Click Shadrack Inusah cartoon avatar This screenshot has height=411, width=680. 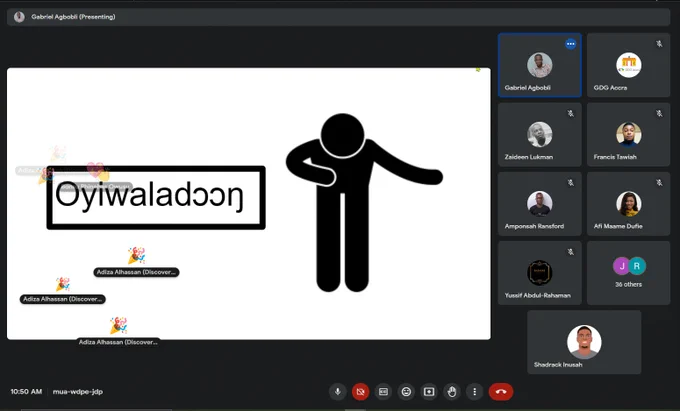pyautogui.click(x=584, y=342)
